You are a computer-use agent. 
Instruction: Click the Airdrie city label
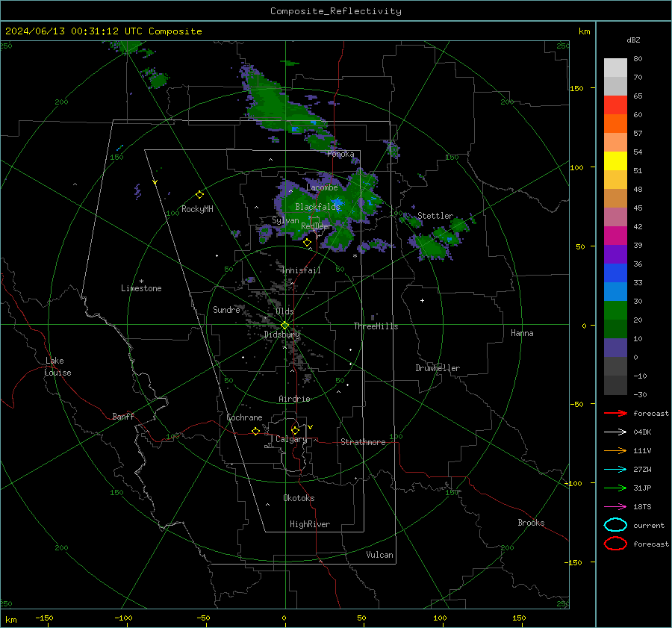pyautogui.click(x=294, y=399)
